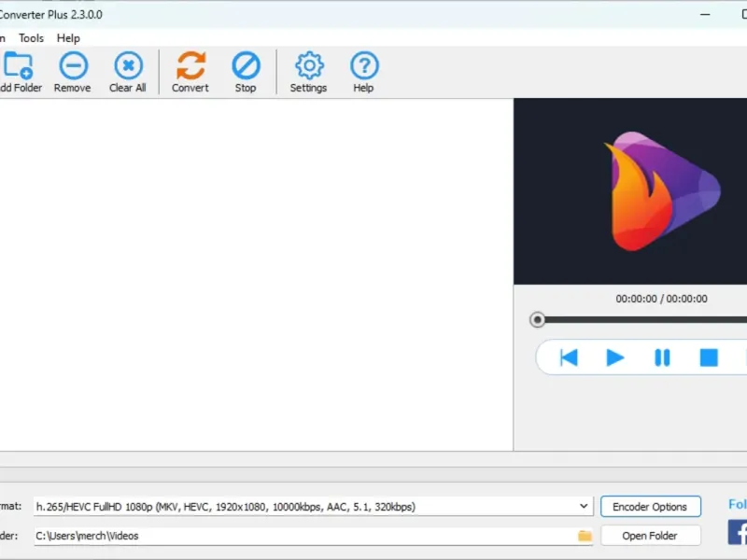Pause the preview playback
This screenshot has width=747, height=560.
pyautogui.click(x=662, y=357)
